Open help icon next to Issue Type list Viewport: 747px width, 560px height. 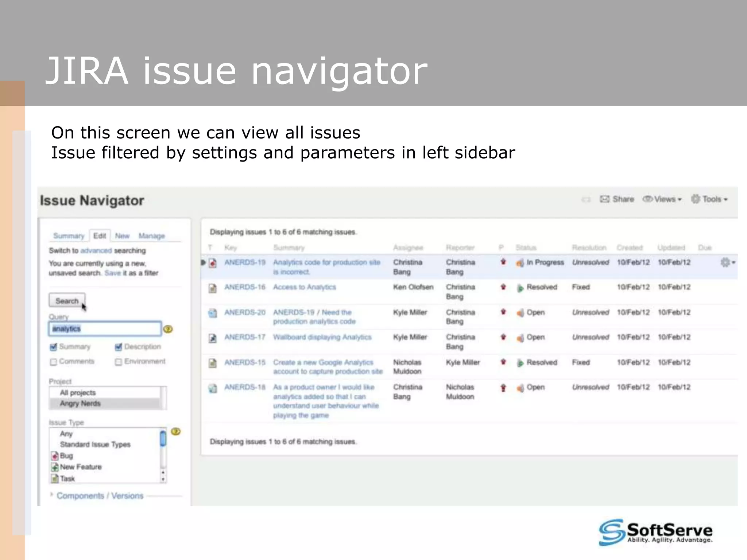pos(176,432)
